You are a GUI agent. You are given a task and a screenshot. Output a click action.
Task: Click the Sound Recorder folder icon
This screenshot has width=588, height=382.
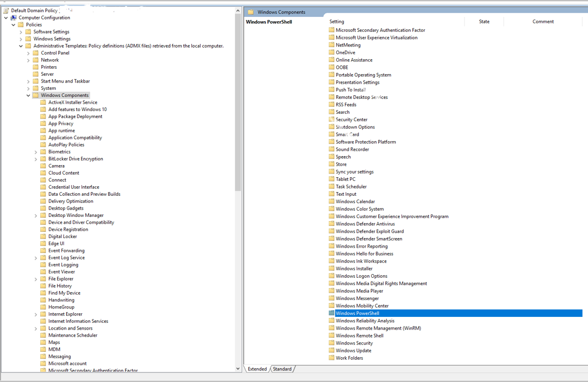pos(332,149)
